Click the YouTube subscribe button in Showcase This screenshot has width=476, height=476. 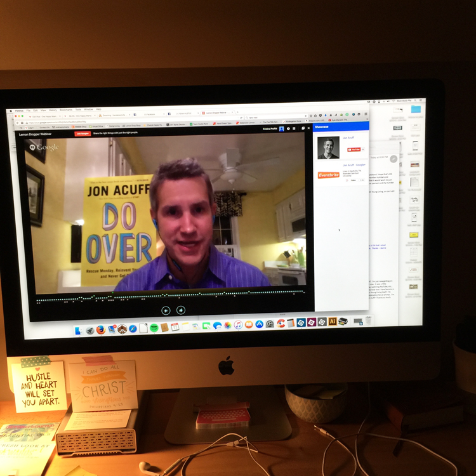(354, 149)
